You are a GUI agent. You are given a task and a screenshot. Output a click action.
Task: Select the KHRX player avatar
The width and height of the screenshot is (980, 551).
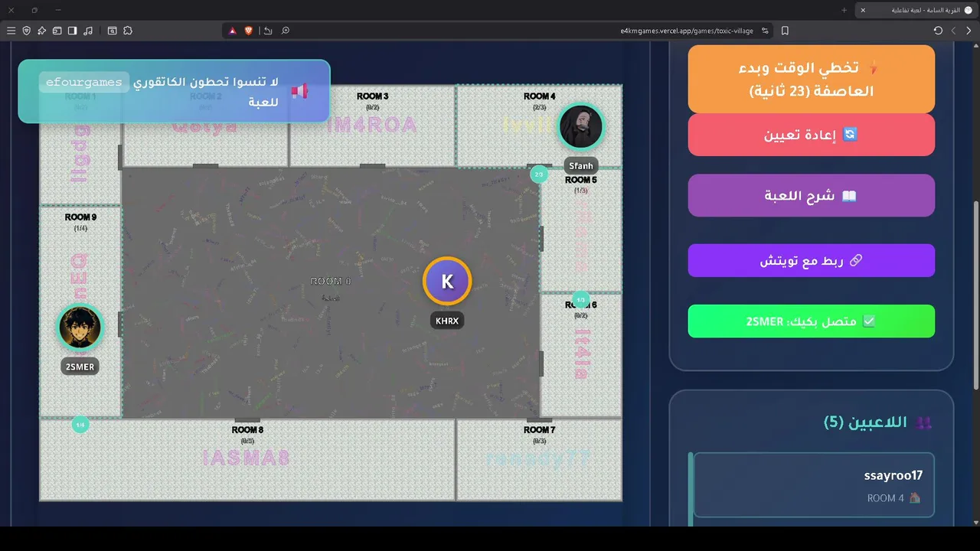(x=447, y=281)
